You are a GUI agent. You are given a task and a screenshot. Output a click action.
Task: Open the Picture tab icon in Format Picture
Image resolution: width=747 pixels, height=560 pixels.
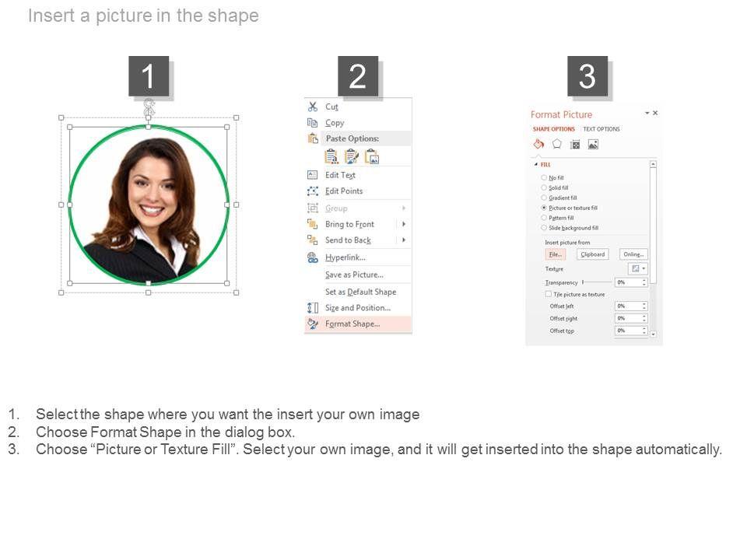point(593,145)
